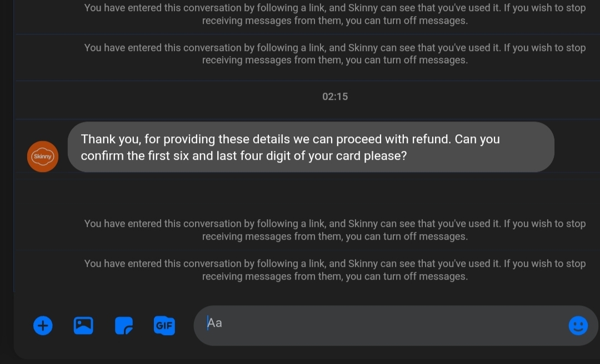Click the dark left edge strip

click(7, 166)
